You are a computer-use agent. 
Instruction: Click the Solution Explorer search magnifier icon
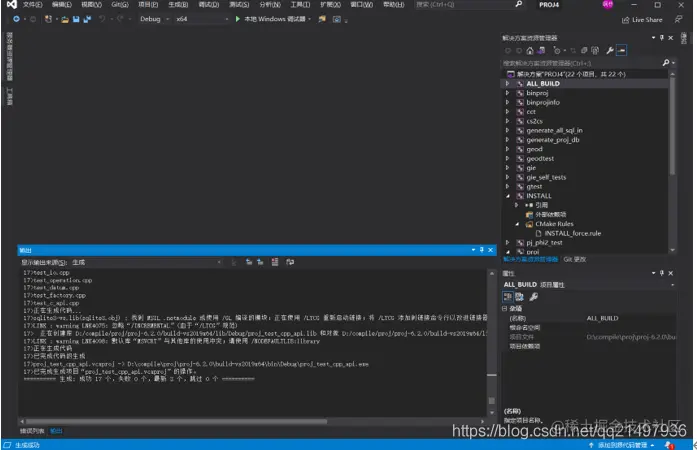pyautogui.click(x=666, y=63)
